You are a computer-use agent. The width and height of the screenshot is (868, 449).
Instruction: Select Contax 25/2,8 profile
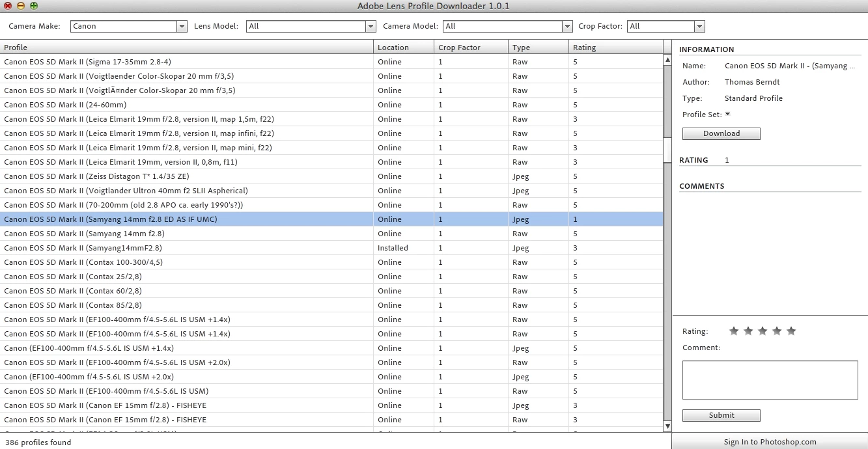click(331, 277)
